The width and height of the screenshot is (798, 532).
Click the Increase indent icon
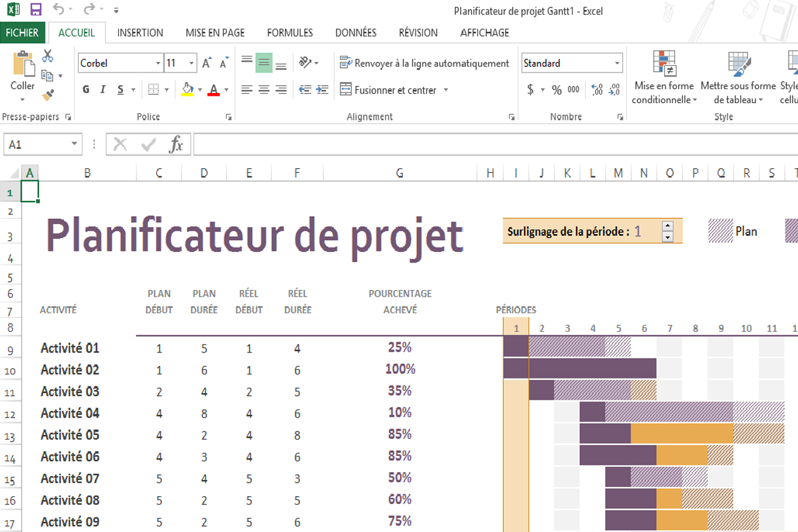tap(323, 90)
